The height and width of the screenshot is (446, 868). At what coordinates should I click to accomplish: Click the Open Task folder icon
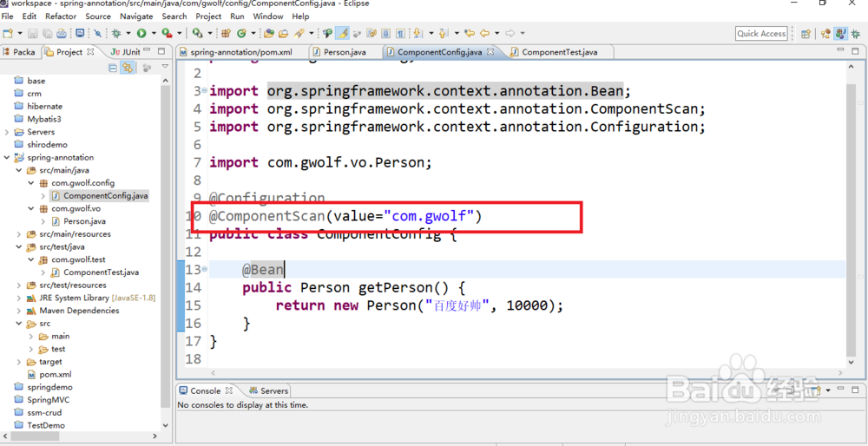284,33
